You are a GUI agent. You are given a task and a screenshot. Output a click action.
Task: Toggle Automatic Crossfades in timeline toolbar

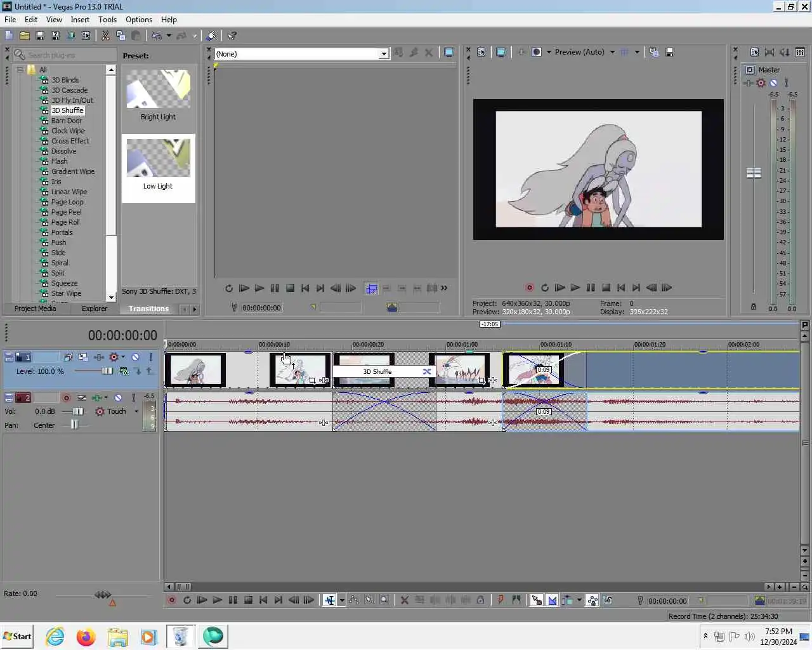click(x=552, y=600)
